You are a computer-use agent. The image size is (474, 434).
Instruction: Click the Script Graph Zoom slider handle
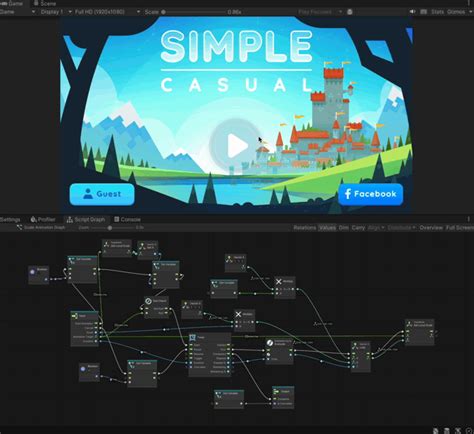110,228
